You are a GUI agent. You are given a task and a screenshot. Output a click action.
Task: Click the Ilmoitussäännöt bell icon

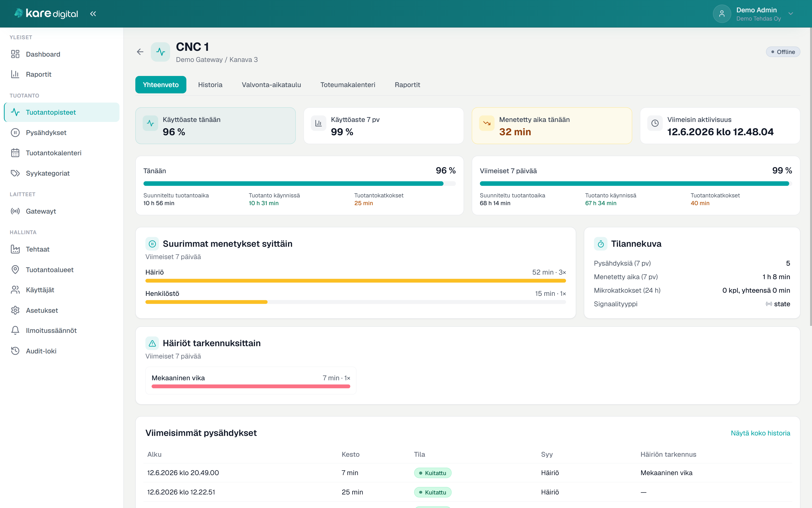coord(15,331)
